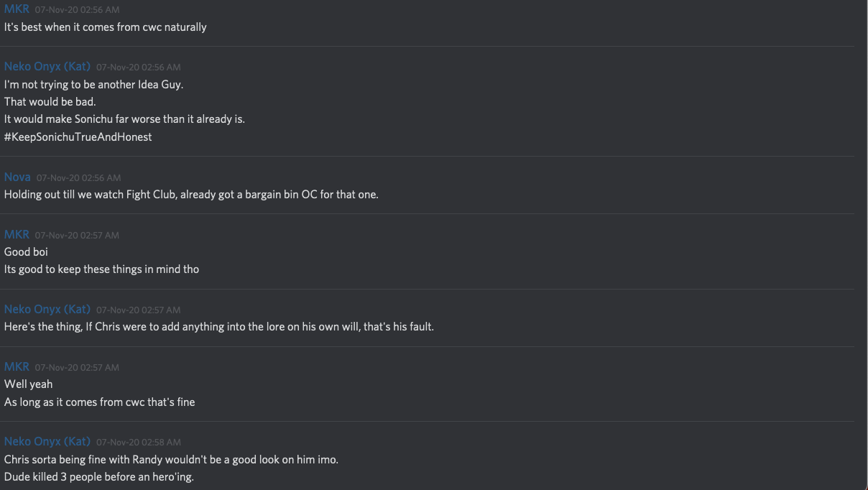Click the message "Well yeah"
The width and height of the screenshot is (868, 490).
28,384
